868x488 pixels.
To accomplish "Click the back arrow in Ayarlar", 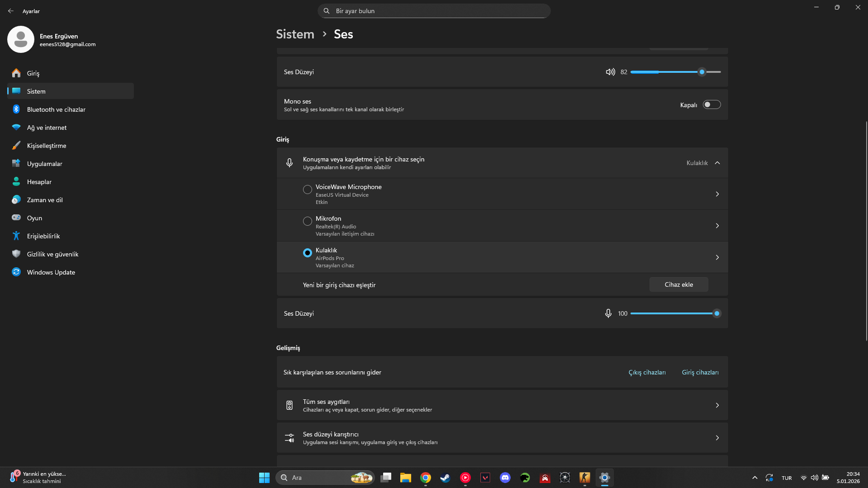I will point(11,11).
